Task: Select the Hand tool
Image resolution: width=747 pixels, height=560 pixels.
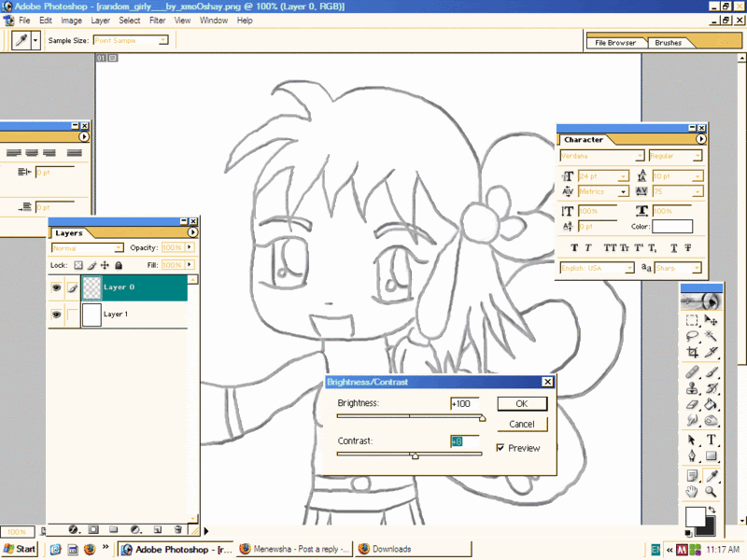Action: click(x=692, y=492)
